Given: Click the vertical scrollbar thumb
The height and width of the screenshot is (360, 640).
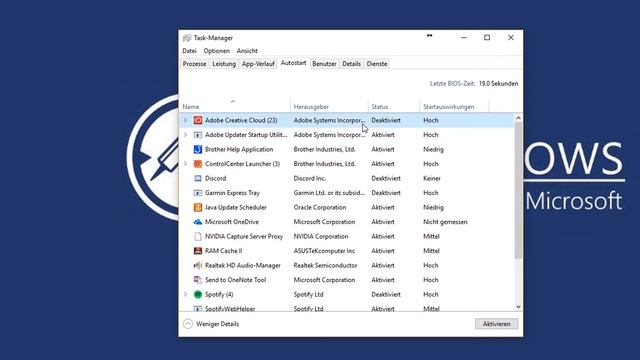Looking at the screenshot, I should tap(518, 190).
